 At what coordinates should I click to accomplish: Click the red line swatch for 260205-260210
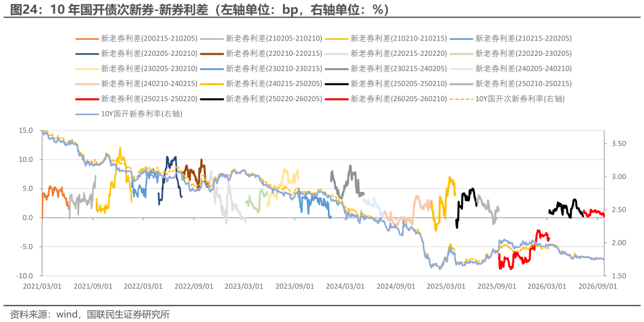click(337, 99)
